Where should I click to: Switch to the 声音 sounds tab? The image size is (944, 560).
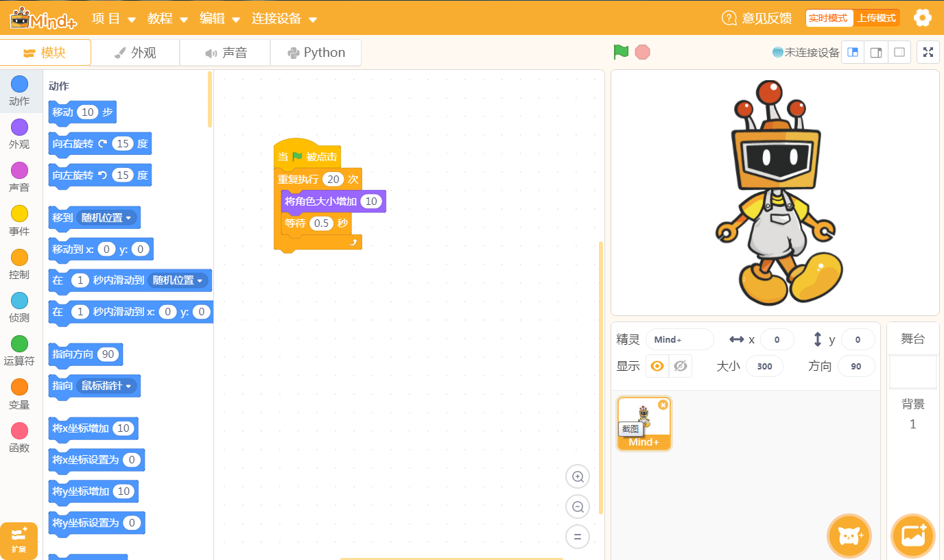[x=225, y=53]
